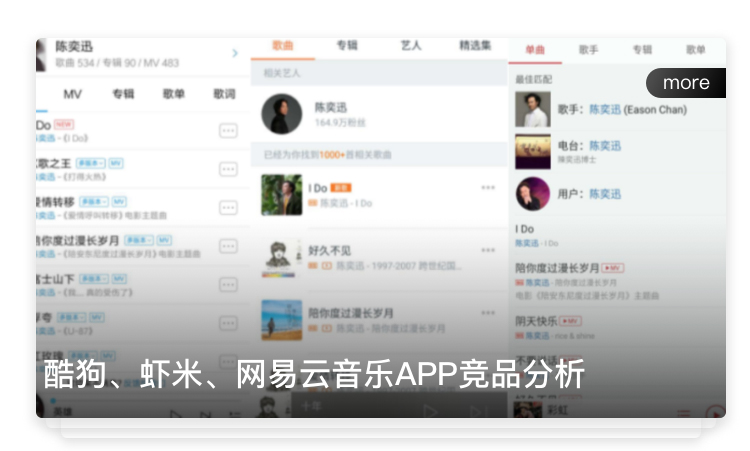Open the more options icon for the Do NEW row
The image size is (750, 451).
point(228,131)
